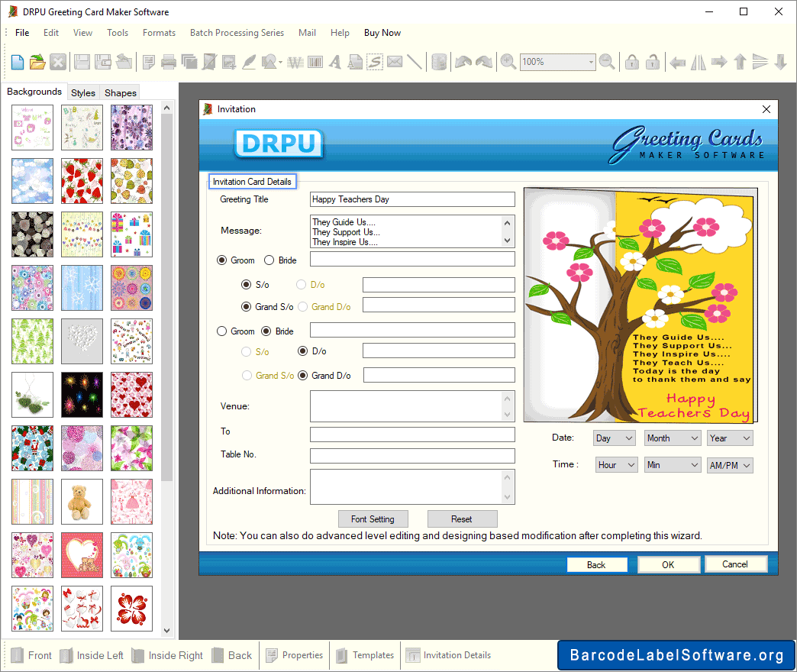Click the Reset button

[x=462, y=519]
